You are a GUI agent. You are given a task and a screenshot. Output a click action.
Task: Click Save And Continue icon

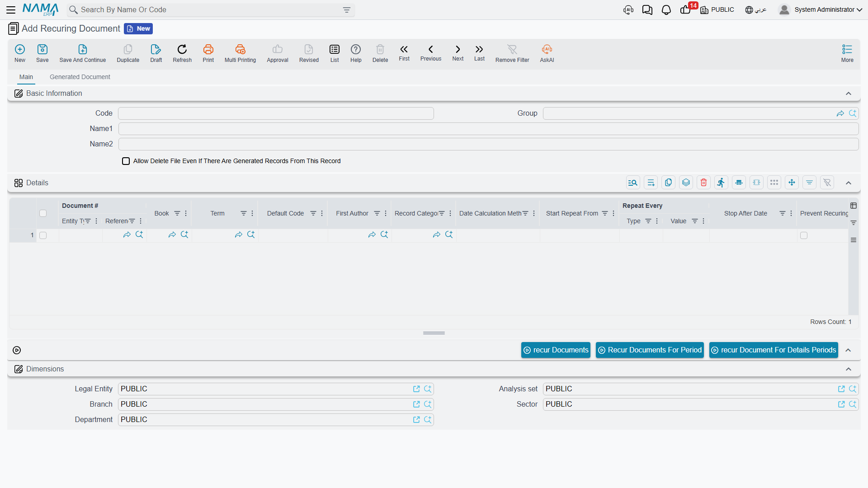coord(83,53)
